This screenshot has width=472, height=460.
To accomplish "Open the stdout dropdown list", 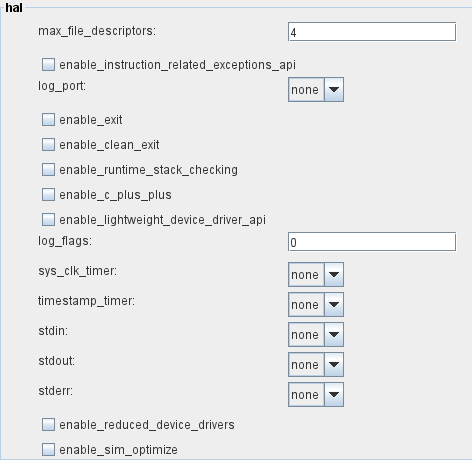I will (316, 365).
